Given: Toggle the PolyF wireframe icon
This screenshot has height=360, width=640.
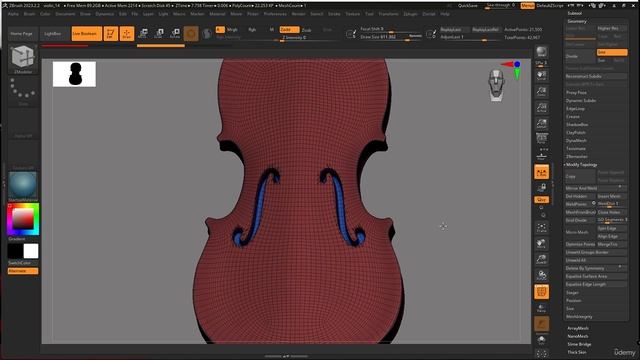Looking at the screenshot, I should (x=542, y=292).
